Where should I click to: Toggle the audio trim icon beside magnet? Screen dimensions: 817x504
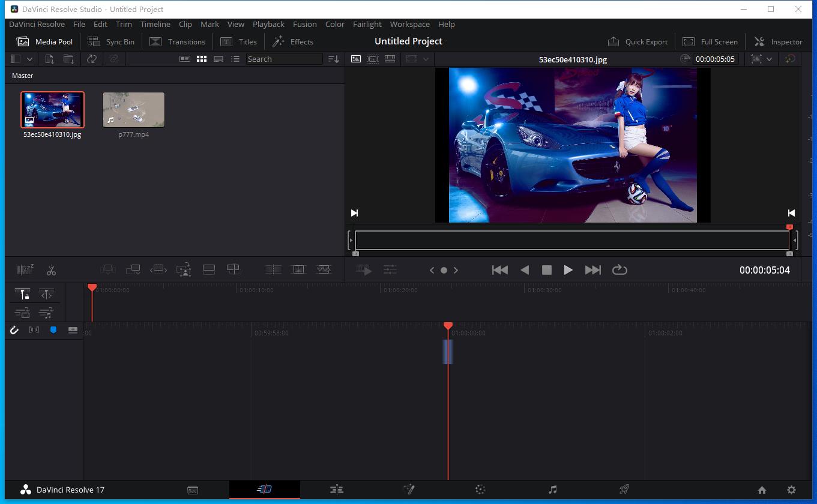(x=34, y=330)
